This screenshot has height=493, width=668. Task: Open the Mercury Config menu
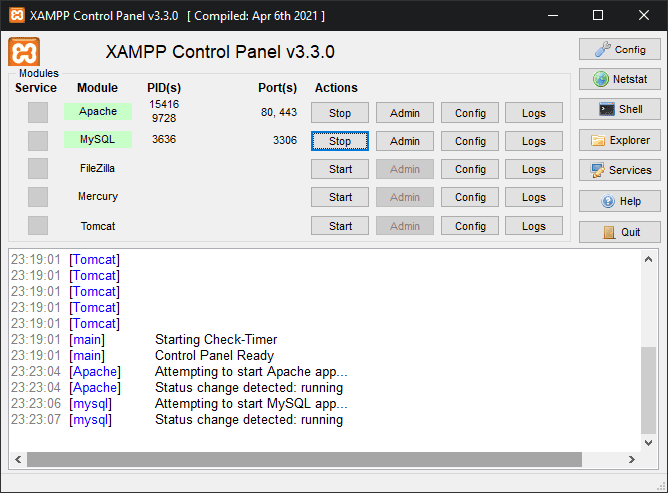[x=470, y=197]
